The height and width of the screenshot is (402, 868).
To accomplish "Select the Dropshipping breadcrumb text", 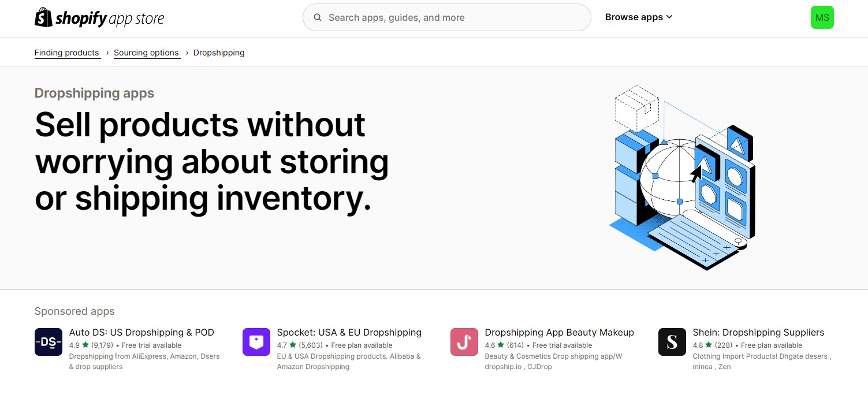I will [219, 53].
